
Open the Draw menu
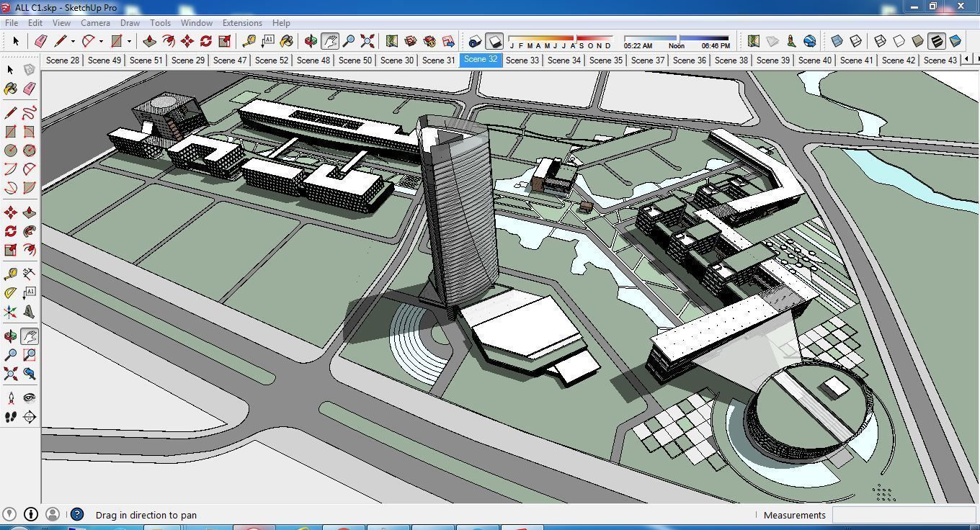130,23
